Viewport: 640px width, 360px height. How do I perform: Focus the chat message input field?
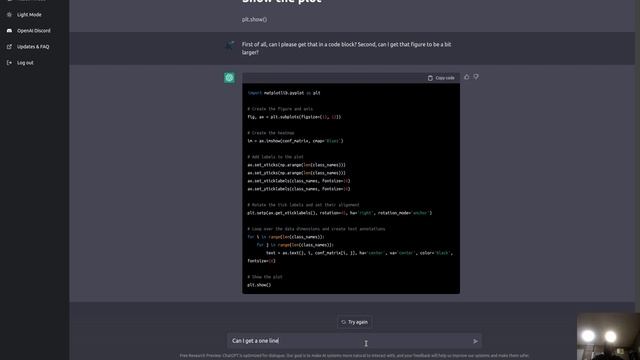[x=354, y=341]
